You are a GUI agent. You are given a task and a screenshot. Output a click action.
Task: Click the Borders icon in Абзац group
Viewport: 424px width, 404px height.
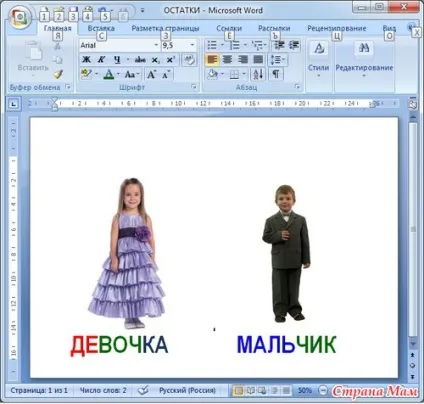(x=234, y=74)
